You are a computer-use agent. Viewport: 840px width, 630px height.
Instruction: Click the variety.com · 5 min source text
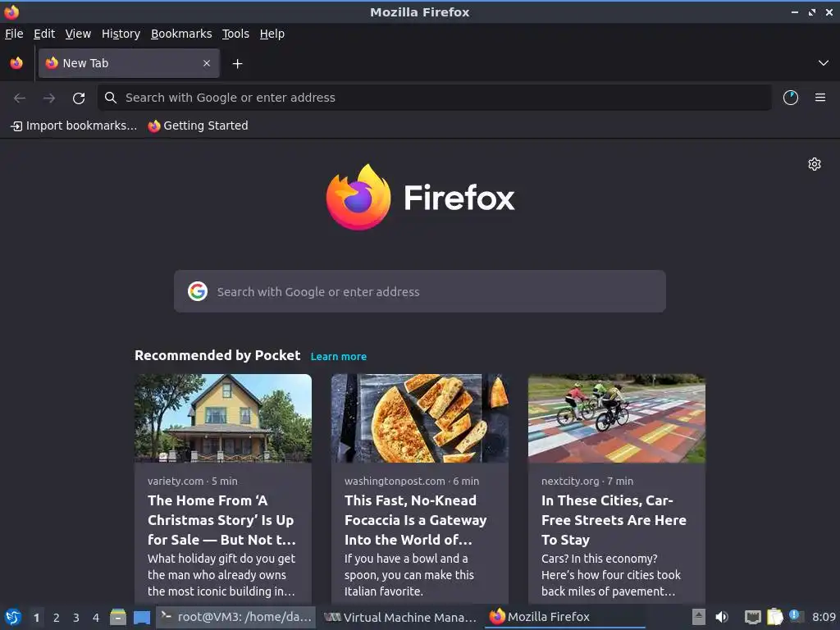[x=192, y=481]
